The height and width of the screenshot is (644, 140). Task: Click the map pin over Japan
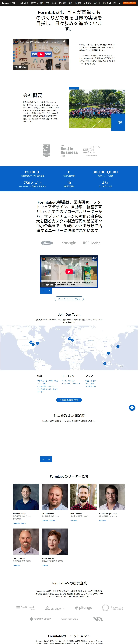(x=118, y=346)
